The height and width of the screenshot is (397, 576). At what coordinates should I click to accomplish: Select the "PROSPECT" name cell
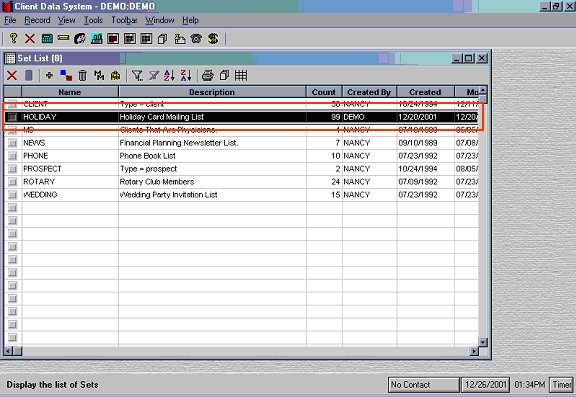[70, 169]
